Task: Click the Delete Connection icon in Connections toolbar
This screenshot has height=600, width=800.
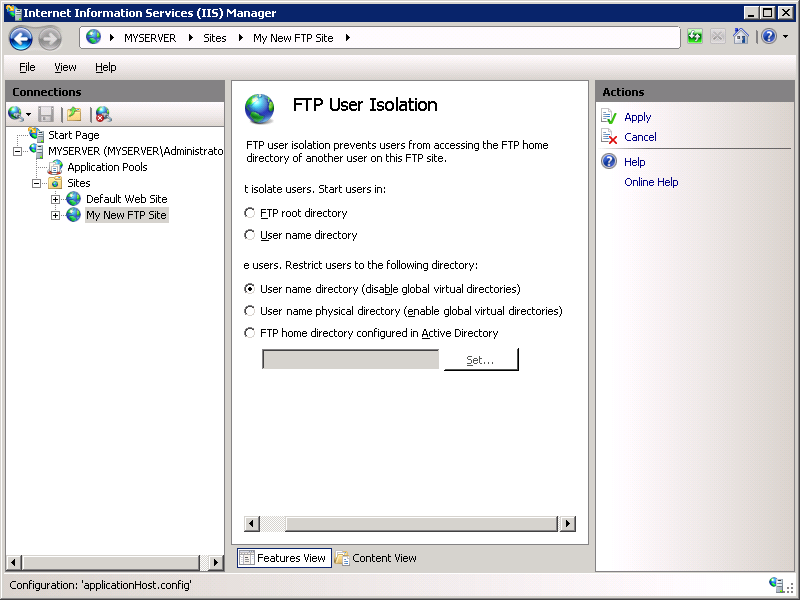Action: click(x=100, y=113)
